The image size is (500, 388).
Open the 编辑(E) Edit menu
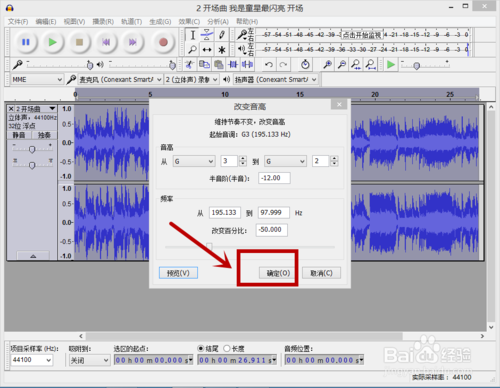click(46, 22)
